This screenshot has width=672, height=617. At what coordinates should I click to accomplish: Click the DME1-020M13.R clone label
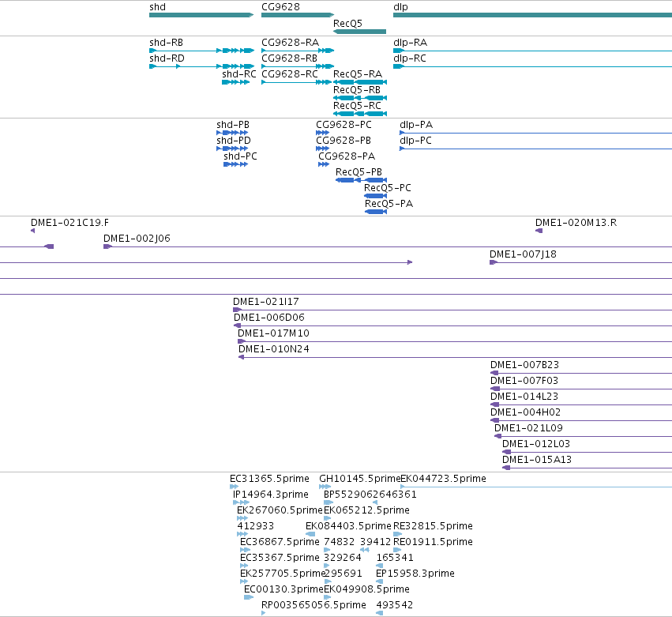576,223
